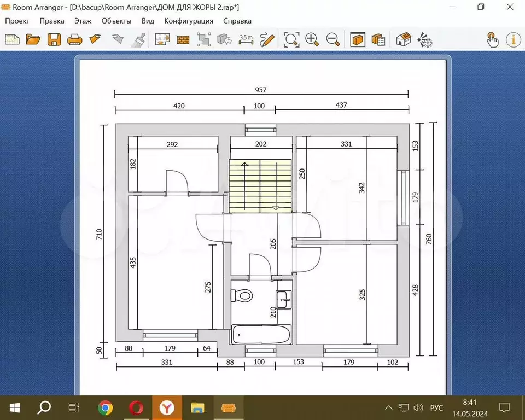This screenshot has height=420, width=525.
Task: Activate the 3,5 m measure tool
Action: tap(246, 39)
